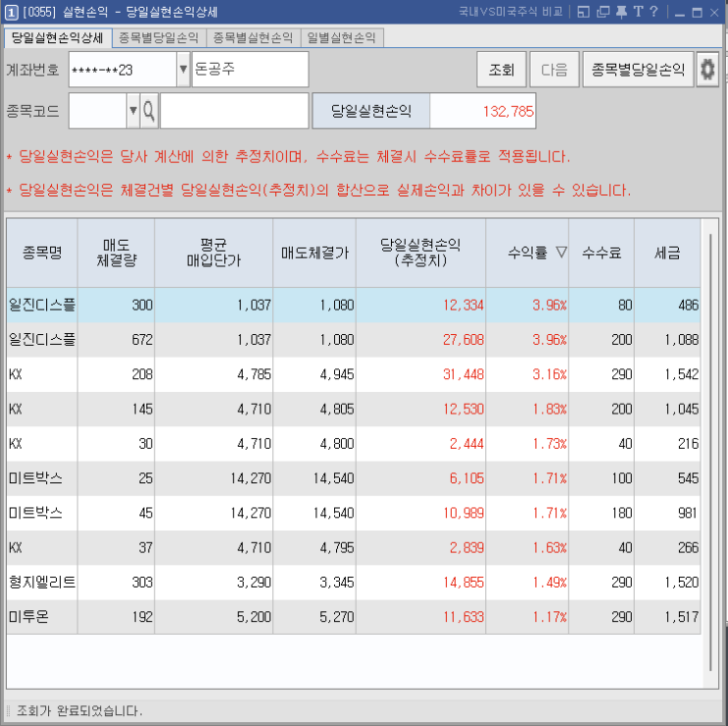Select the 일진디스플 row with 672 shares
728x726 pixels.
[x=354, y=340]
